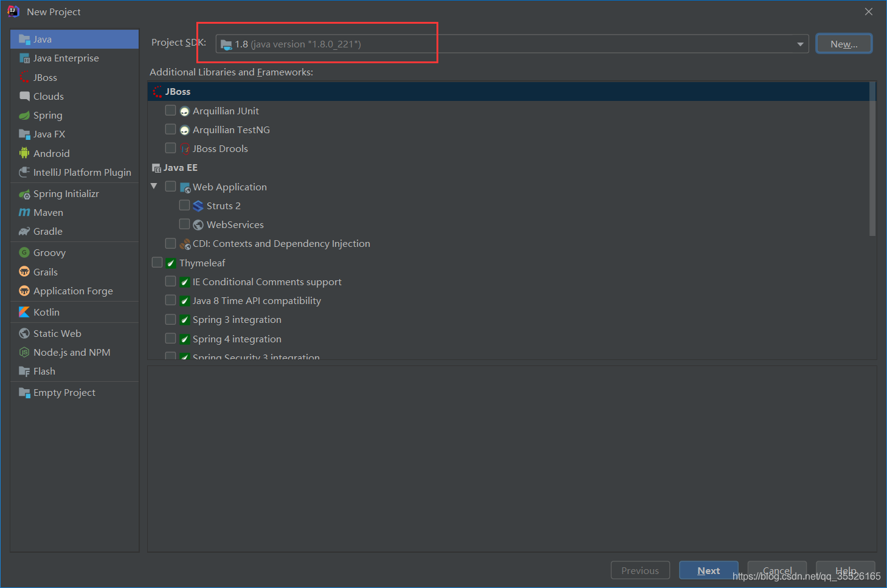Viewport: 887px width, 588px height.
Task: Check the JBoss Drools checkbox
Action: coord(170,148)
